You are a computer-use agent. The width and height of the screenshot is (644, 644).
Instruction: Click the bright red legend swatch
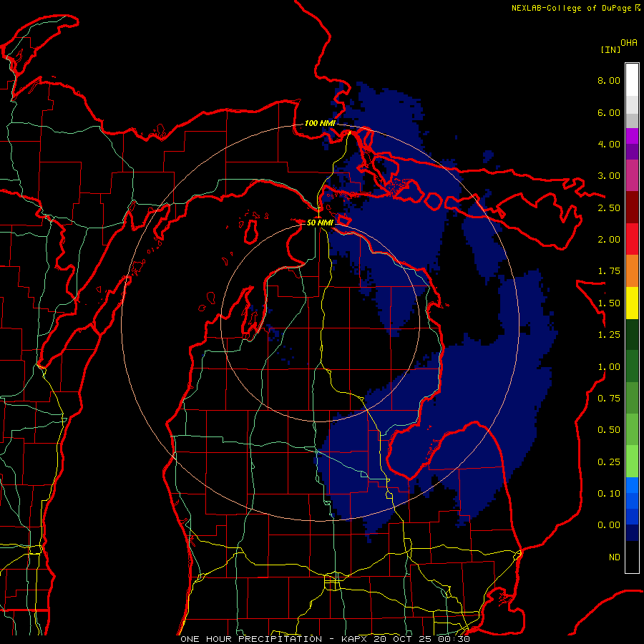[x=632, y=240]
